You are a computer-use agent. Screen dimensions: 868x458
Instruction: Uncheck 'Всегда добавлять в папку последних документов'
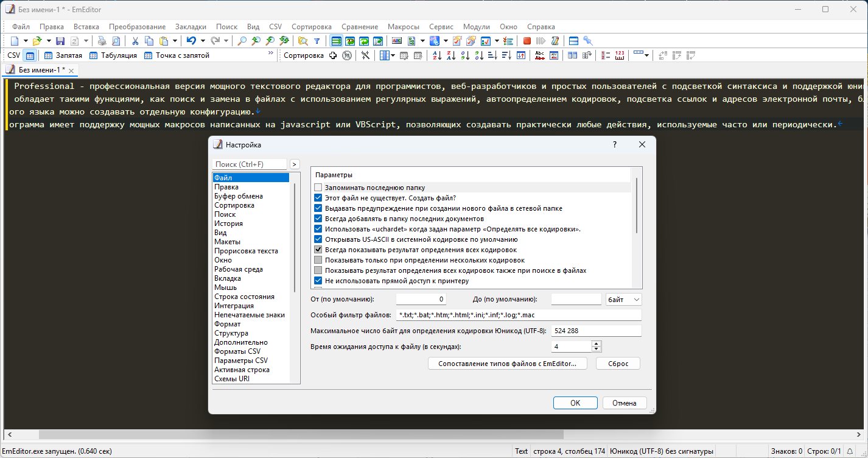coord(318,219)
